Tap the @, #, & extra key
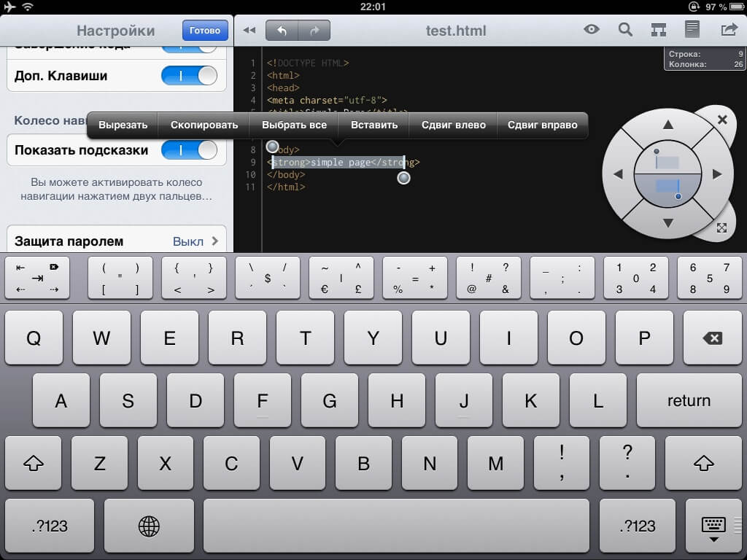The image size is (747, 560). pos(488,278)
